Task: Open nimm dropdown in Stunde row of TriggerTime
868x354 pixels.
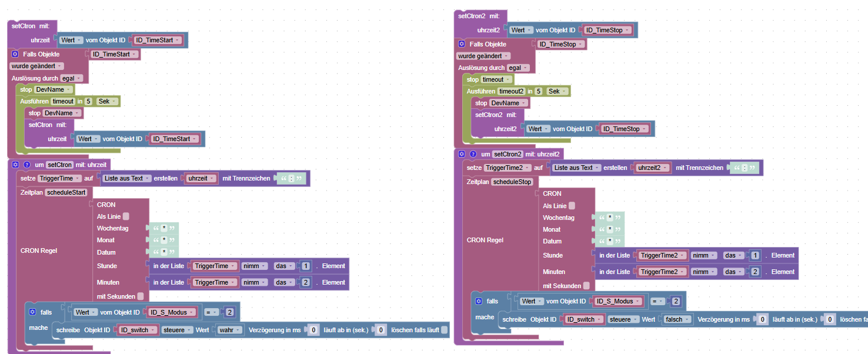Action: coord(255,266)
